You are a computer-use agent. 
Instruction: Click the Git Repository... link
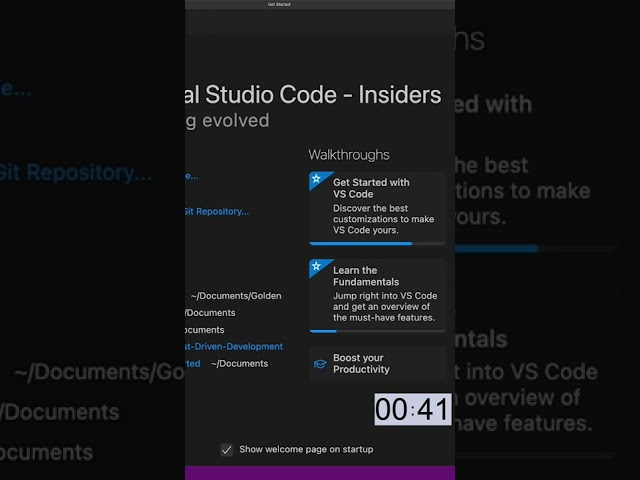tap(217, 211)
